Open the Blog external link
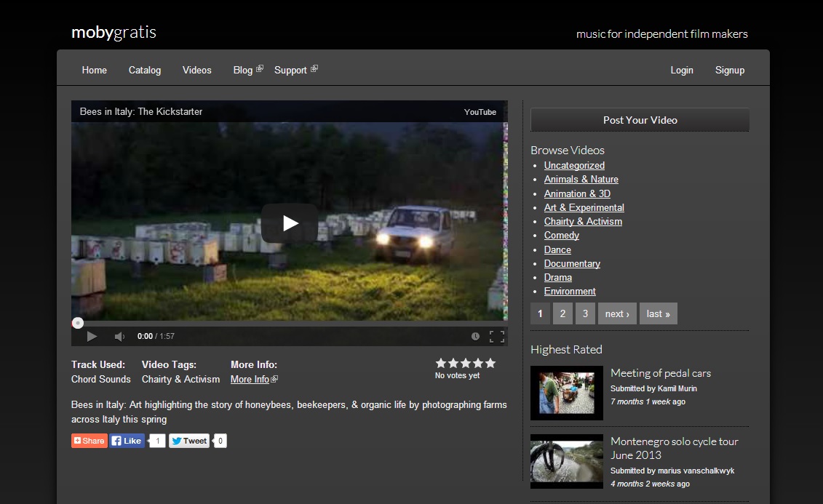The image size is (823, 504). coord(247,71)
